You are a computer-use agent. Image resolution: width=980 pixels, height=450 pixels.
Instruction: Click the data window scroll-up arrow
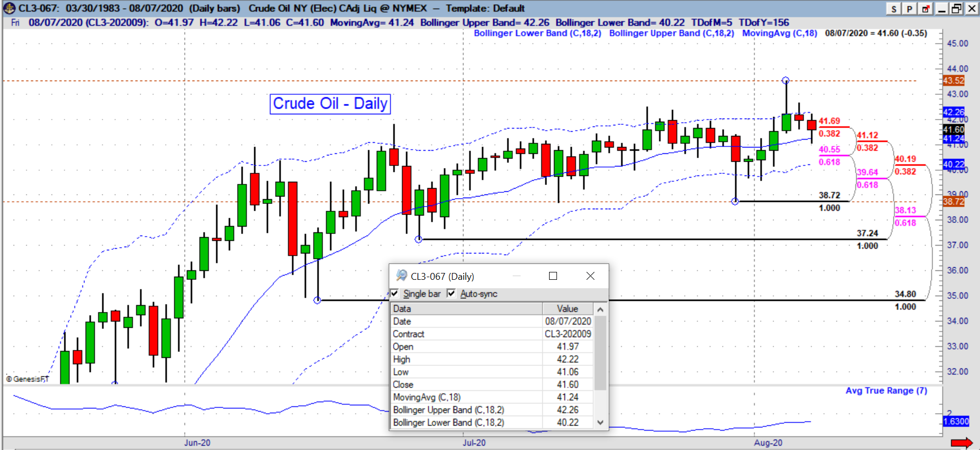(x=600, y=309)
